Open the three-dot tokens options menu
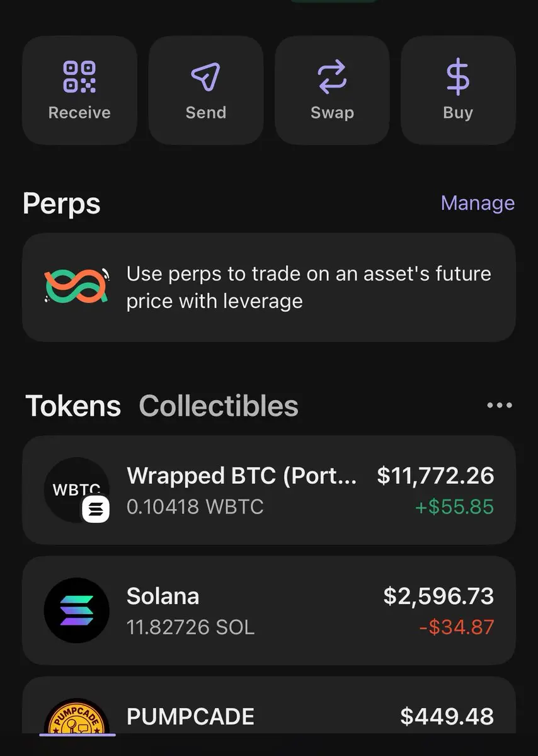Screen dimensions: 538x756 coord(500,406)
